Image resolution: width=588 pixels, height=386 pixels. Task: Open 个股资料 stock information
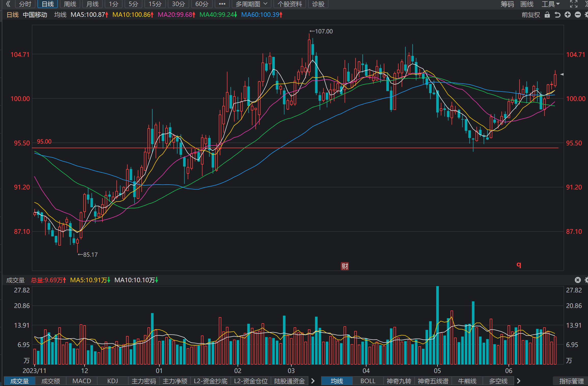(290, 4)
